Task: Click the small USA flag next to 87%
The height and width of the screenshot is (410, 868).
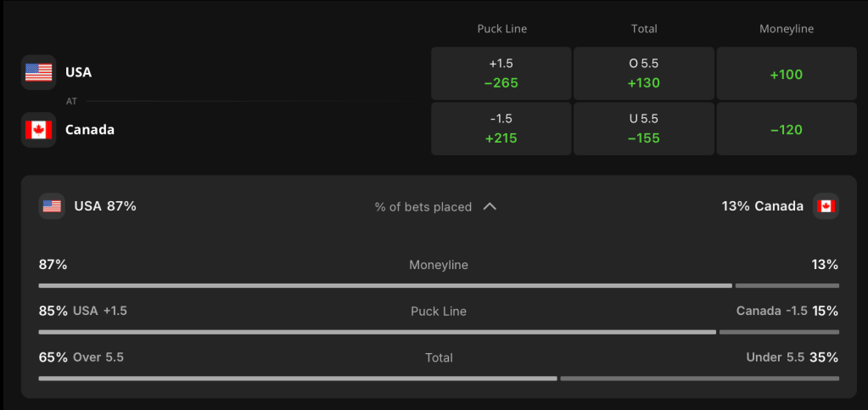Action: pyautogui.click(x=52, y=206)
